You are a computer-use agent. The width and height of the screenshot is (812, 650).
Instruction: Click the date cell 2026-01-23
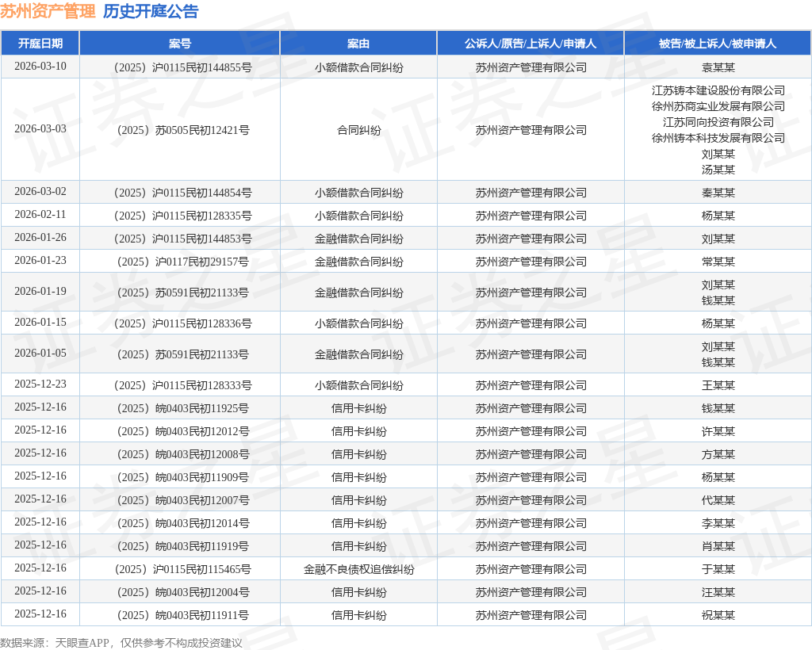point(40,260)
